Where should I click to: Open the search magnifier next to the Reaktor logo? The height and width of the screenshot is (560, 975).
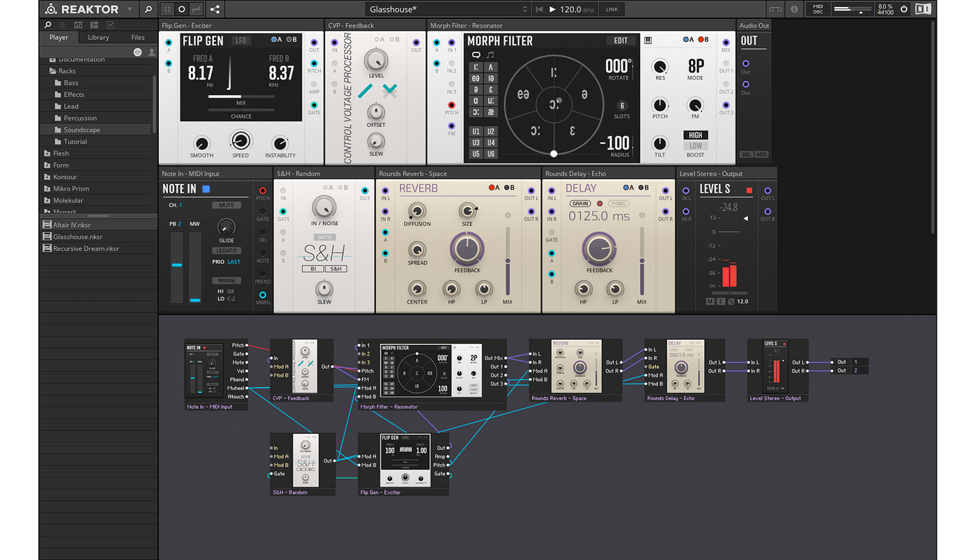tap(148, 9)
